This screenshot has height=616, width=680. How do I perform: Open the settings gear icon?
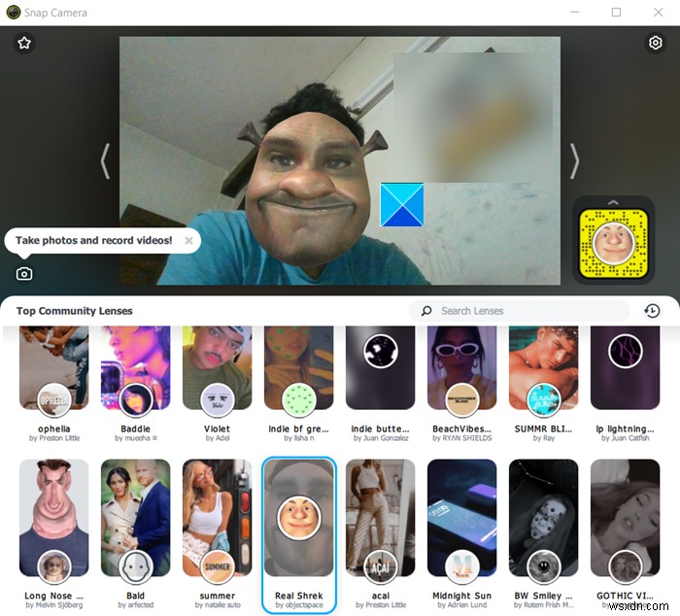coord(656,43)
